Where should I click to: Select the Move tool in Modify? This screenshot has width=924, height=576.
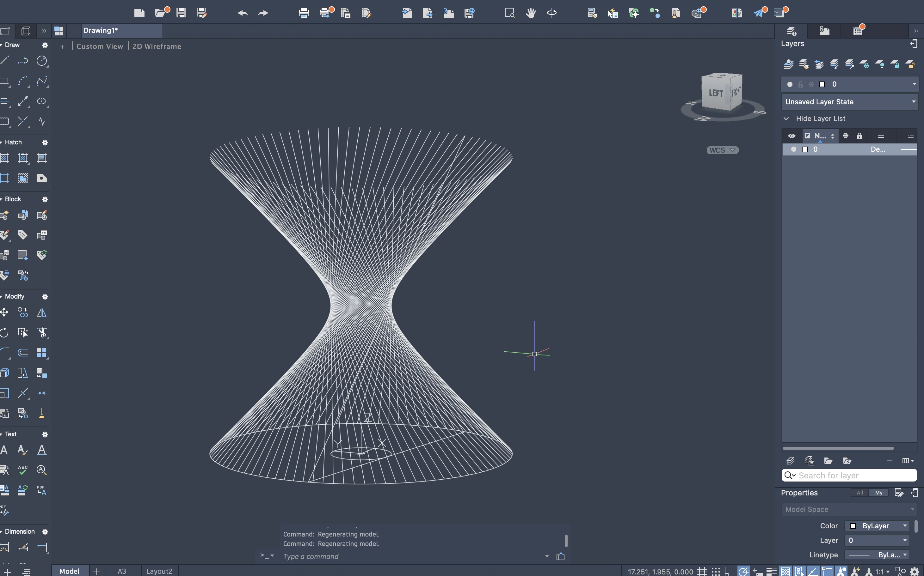(4, 313)
